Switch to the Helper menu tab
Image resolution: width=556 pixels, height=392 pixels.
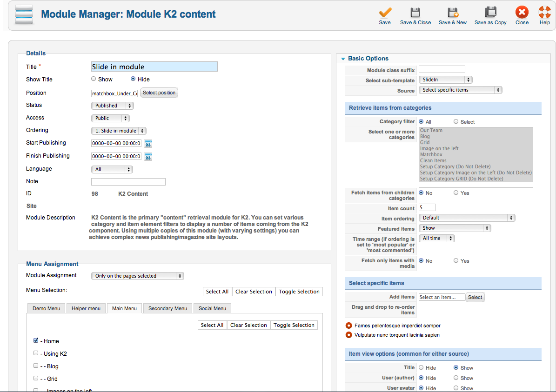click(86, 308)
